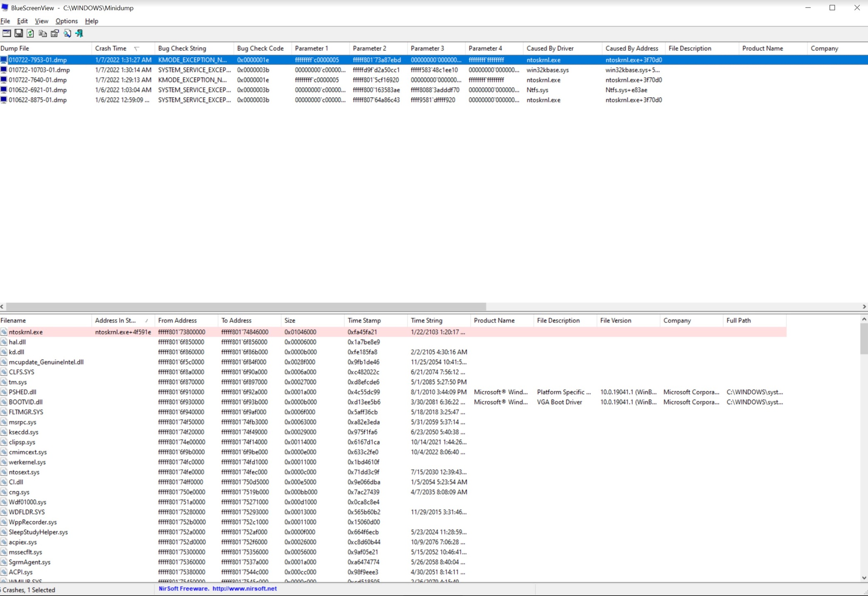This screenshot has width=868, height=596.
Task: Open Advanced Options toolbar icon
Action: tap(7, 33)
